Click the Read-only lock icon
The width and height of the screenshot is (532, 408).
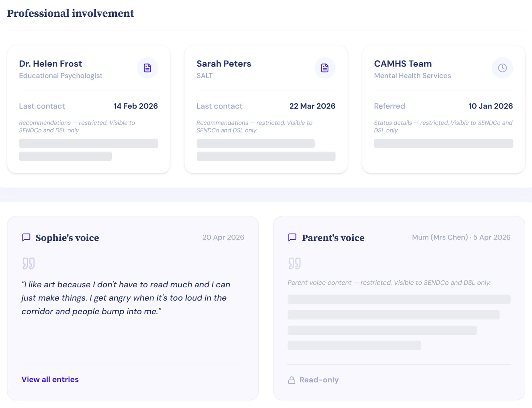[x=292, y=380]
